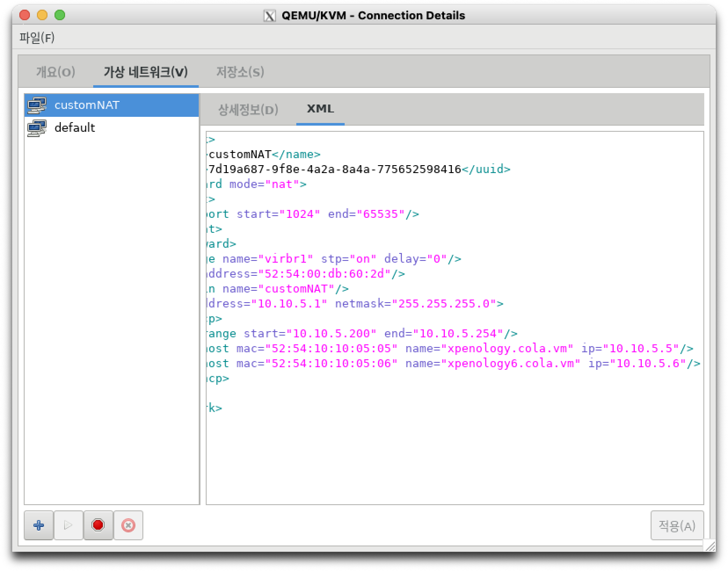Select the default network in the list

point(75,128)
